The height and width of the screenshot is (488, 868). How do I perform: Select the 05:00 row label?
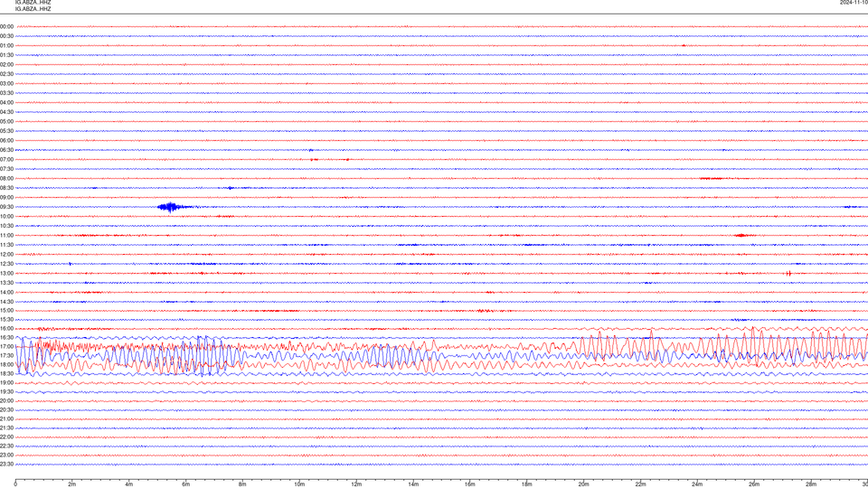tap(6, 122)
